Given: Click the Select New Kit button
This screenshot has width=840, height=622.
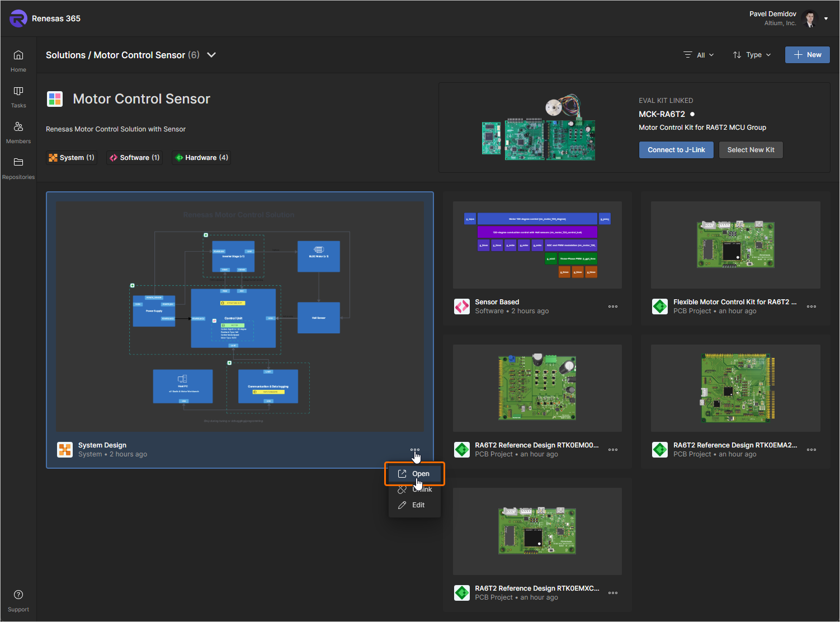Looking at the screenshot, I should (x=751, y=150).
